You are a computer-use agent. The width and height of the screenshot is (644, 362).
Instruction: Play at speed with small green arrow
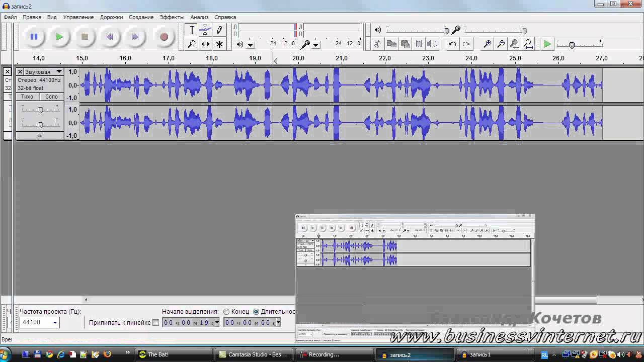547,44
